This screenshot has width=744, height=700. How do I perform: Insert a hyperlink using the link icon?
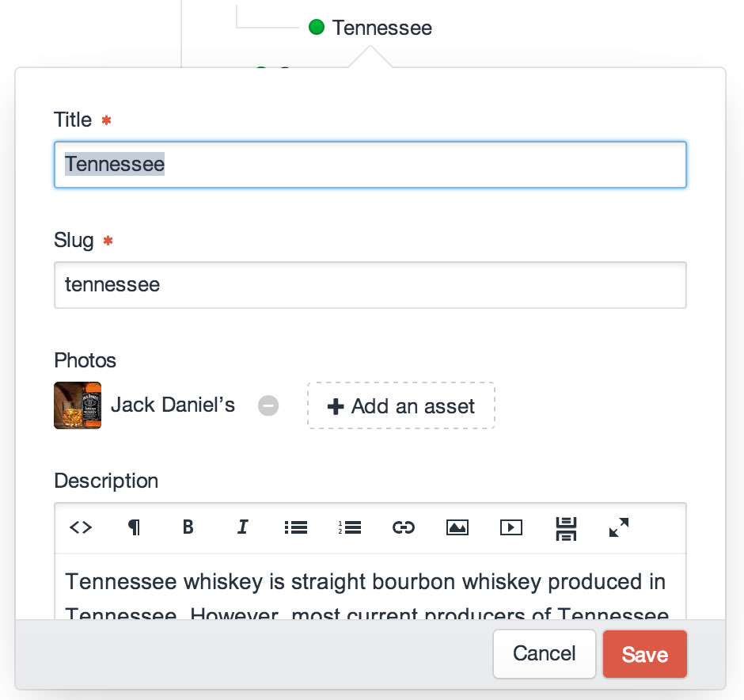point(404,527)
